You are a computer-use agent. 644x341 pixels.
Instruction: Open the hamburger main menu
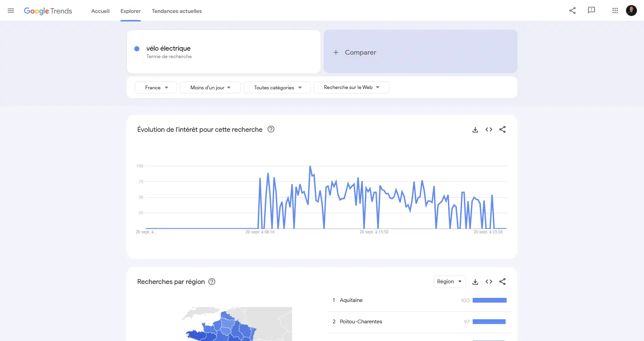[x=11, y=11]
